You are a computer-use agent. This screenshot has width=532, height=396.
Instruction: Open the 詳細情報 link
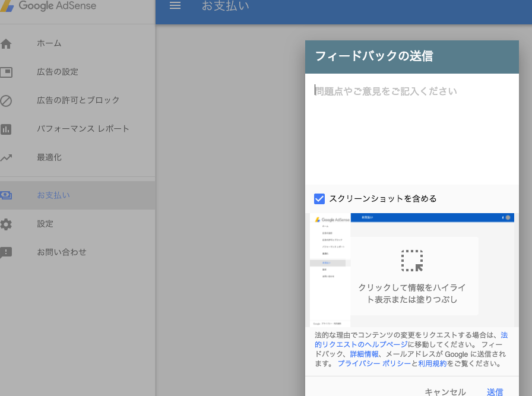point(365,354)
